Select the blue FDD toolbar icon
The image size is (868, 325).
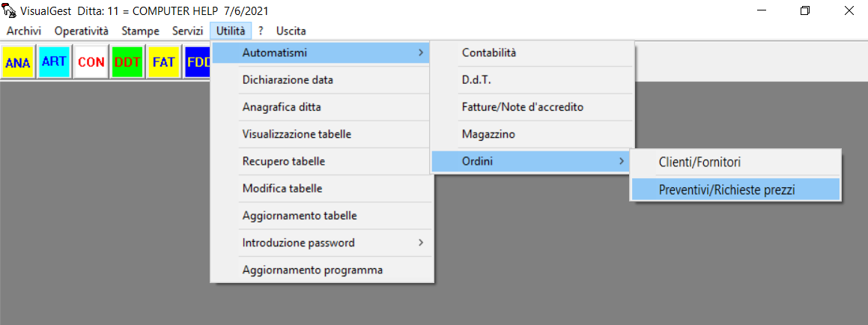coord(198,62)
